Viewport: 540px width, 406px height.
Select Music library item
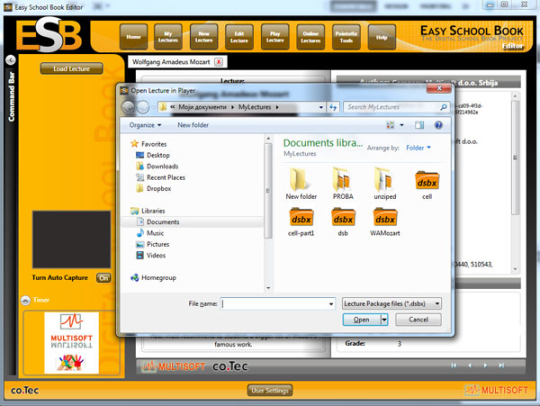[x=150, y=233]
